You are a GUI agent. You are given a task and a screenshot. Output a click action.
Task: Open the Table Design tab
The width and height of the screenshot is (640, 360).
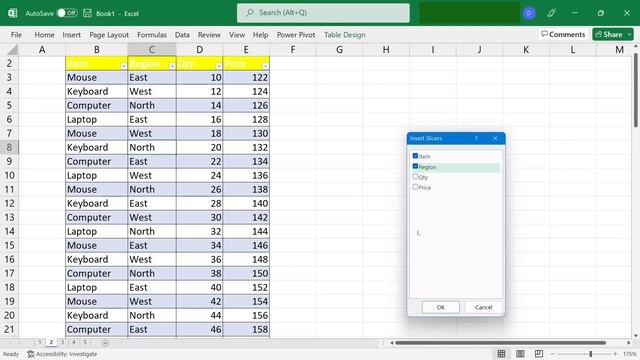pyautogui.click(x=345, y=35)
